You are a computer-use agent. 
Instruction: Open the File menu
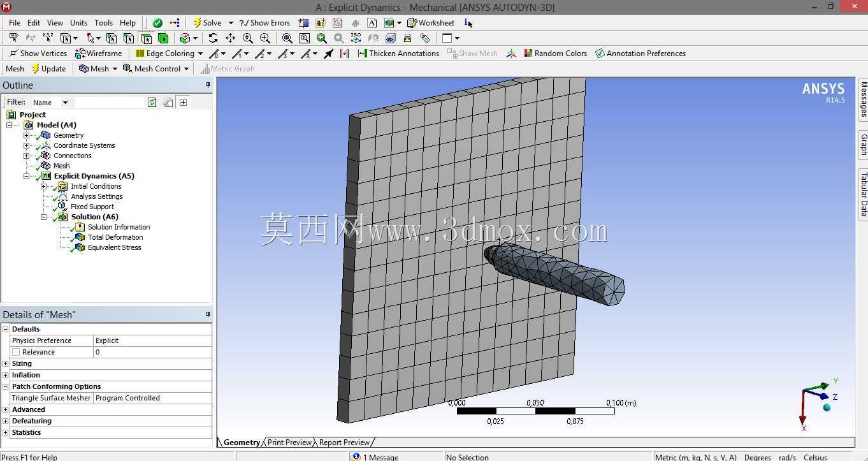[15, 23]
